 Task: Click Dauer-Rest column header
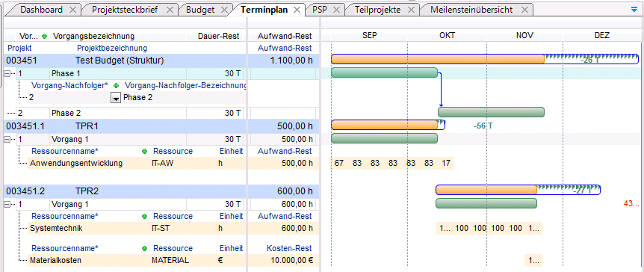219,36
